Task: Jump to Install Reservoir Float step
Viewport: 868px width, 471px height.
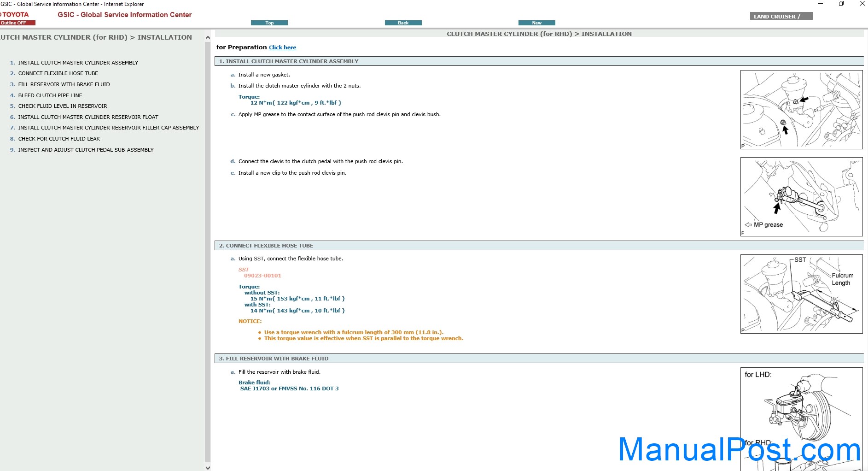Action: [x=88, y=117]
